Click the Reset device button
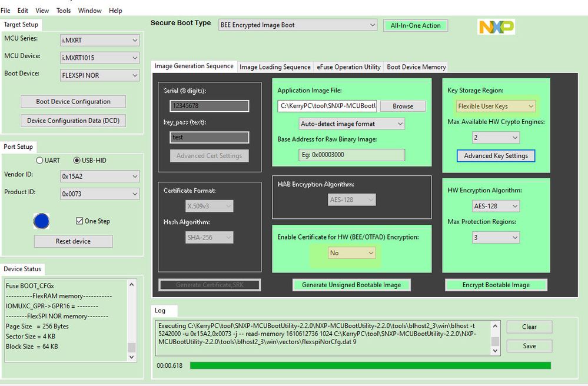The image size is (588, 386). pos(73,241)
